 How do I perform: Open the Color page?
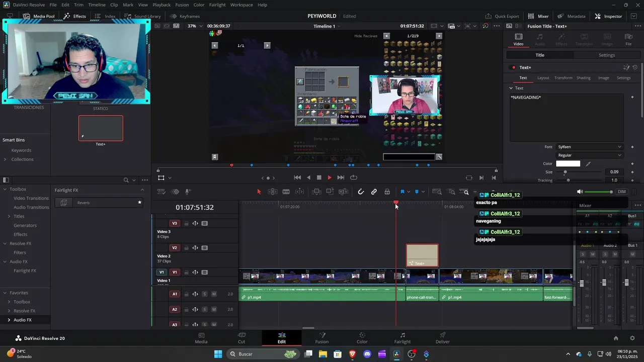pyautogui.click(x=362, y=338)
